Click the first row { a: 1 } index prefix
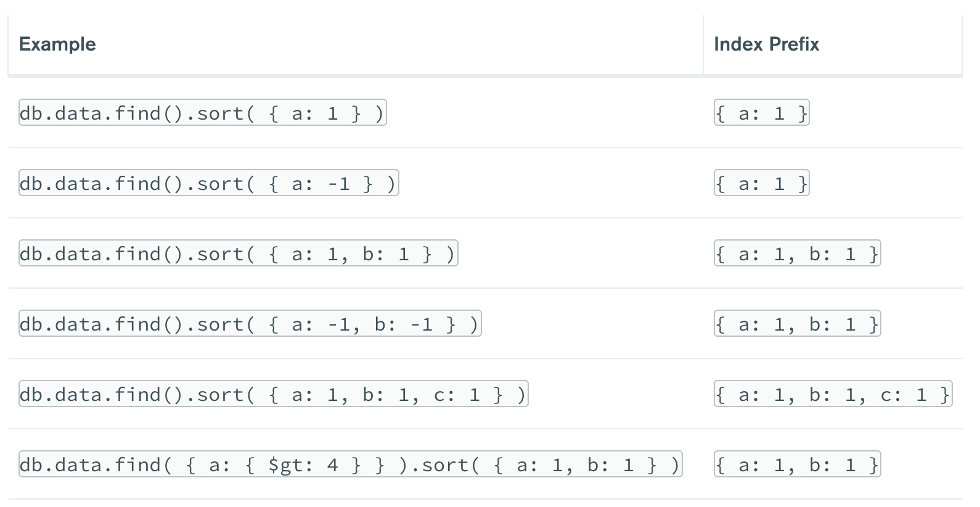 tap(762, 113)
